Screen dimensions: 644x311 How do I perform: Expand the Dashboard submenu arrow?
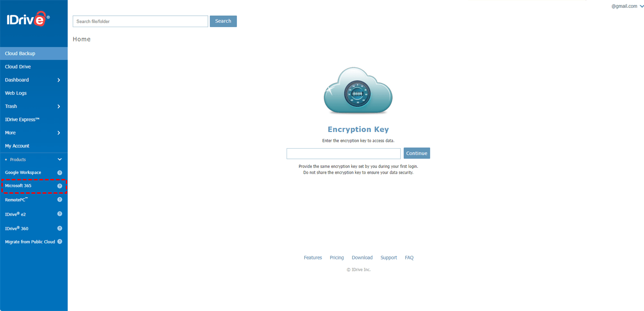tap(59, 80)
